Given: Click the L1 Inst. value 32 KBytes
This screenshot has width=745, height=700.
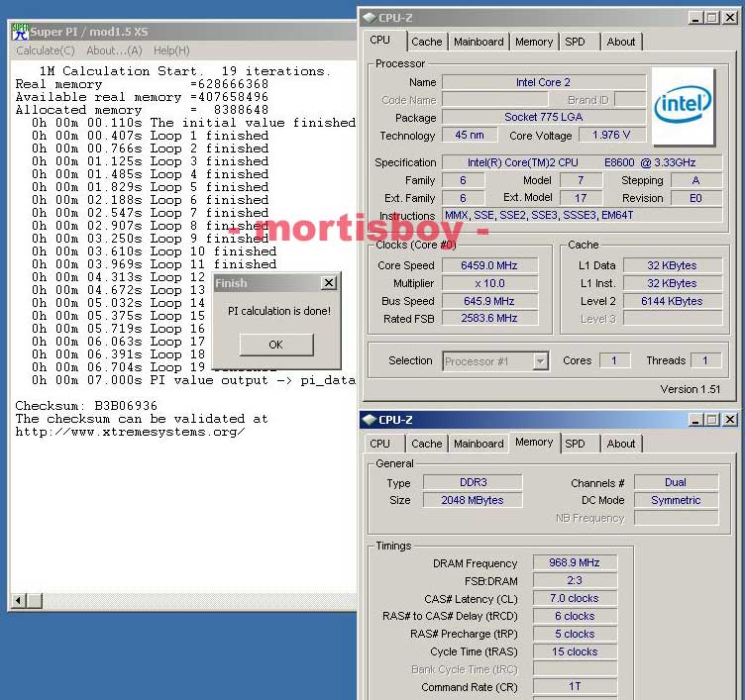Looking at the screenshot, I should pos(672,283).
